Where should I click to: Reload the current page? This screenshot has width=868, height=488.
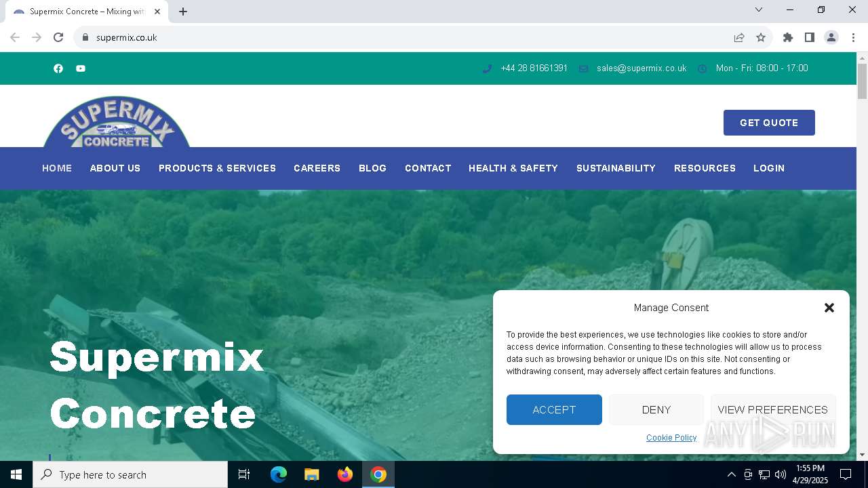click(x=58, y=37)
